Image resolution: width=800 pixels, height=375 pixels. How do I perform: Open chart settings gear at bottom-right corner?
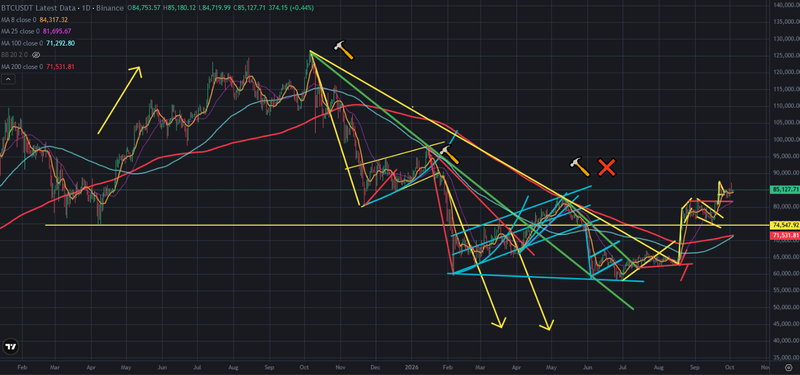point(789,367)
